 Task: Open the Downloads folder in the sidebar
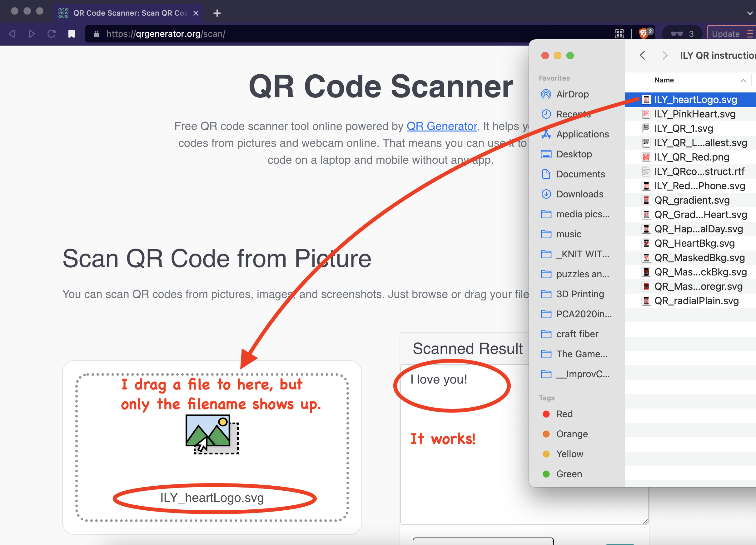580,194
